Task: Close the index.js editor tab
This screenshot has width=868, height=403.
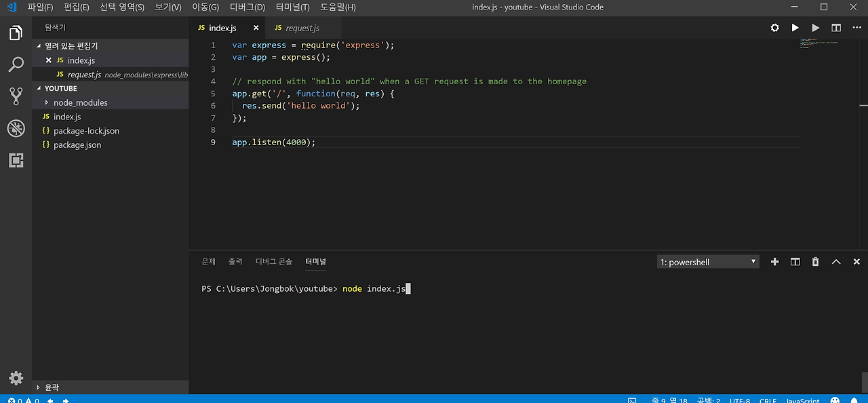Action: (x=256, y=28)
